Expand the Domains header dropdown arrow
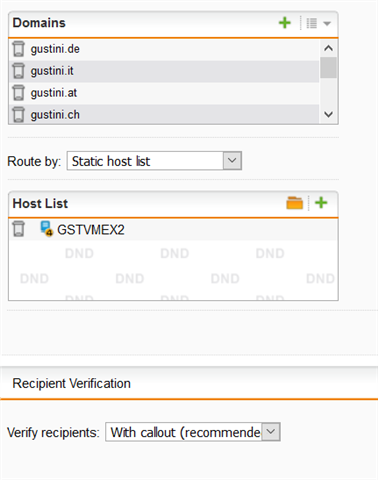 327,24
